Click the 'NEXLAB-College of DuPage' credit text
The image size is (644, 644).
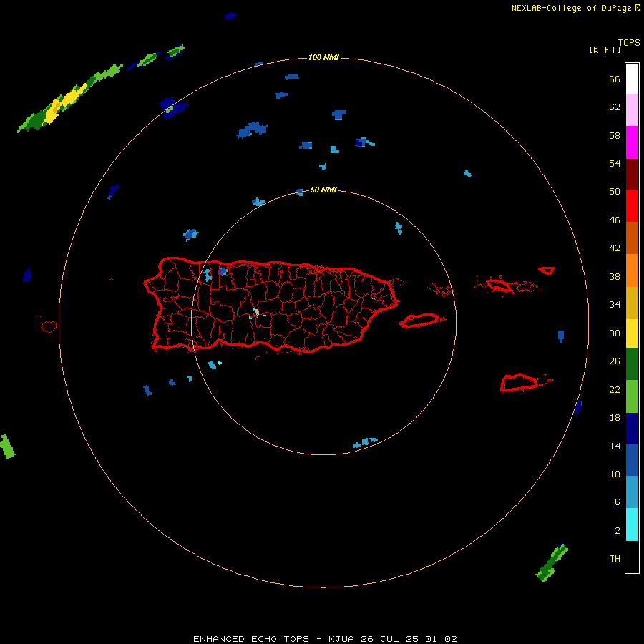click(x=571, y=8)
